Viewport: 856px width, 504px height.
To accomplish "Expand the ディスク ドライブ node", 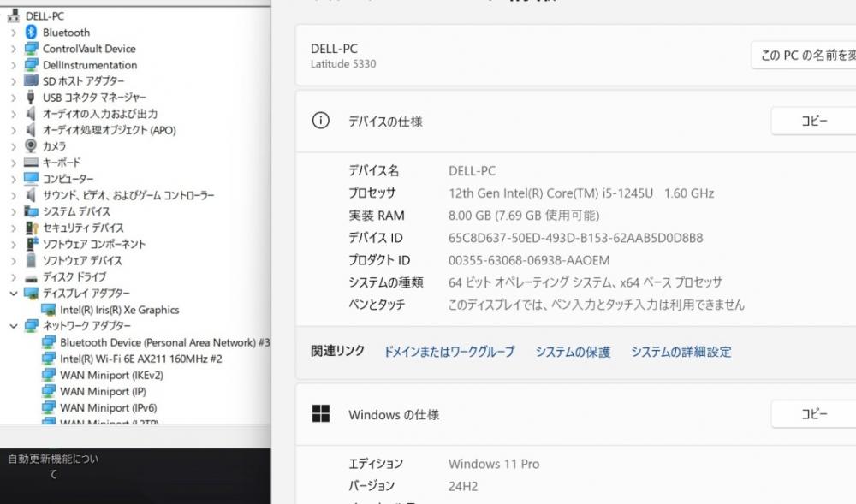I will (x=14, y=277).
